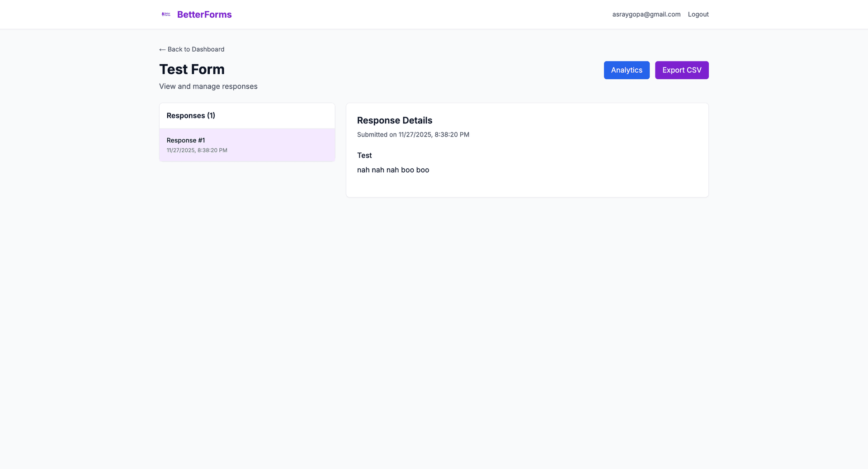The image size is (868, 469).
Task: Click the BetterForms logo icon
Action: (165, 14)
